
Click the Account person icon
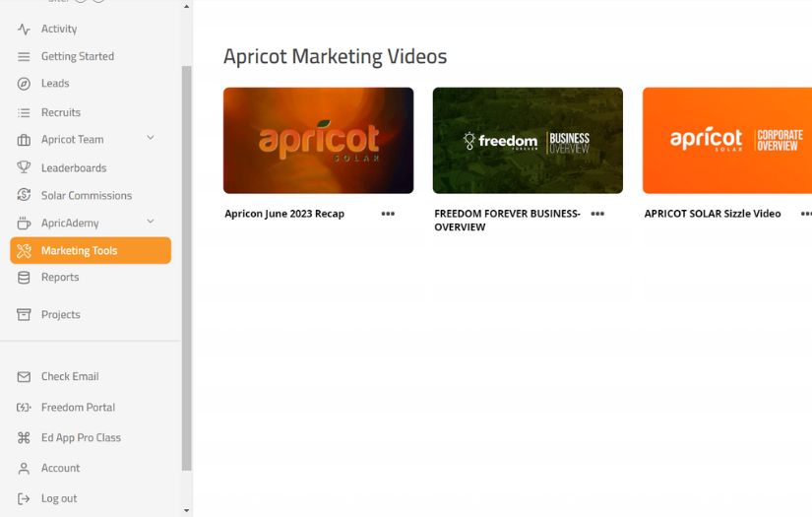click(24, 469)
